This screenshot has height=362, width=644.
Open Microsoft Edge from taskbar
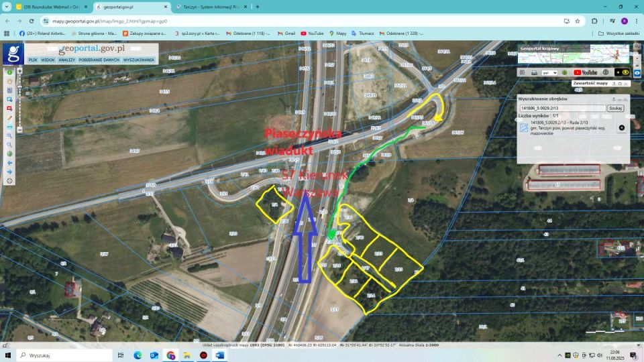pos(138,355)
